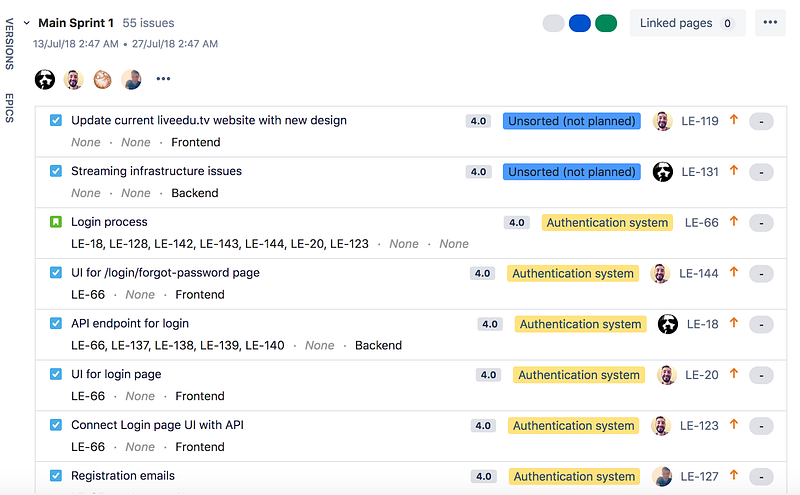This screenshot has height=495, width=800.
Task: Open issue Connect Login page UI with API
Action: point(157,425)
